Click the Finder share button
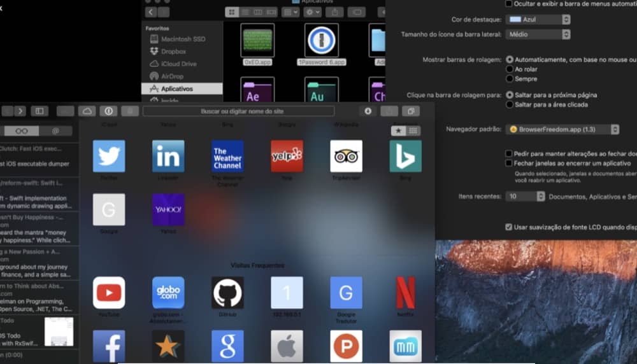 click(335, 12)
